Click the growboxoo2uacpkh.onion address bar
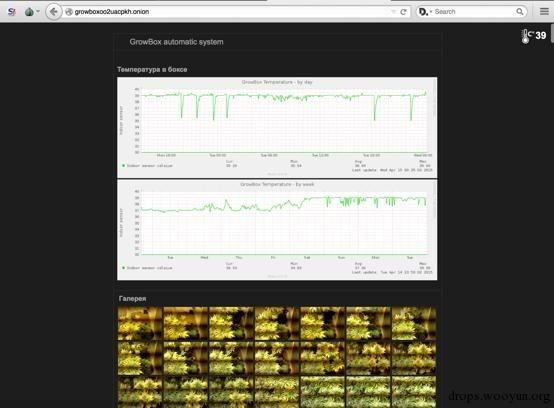 click(231, 12)
